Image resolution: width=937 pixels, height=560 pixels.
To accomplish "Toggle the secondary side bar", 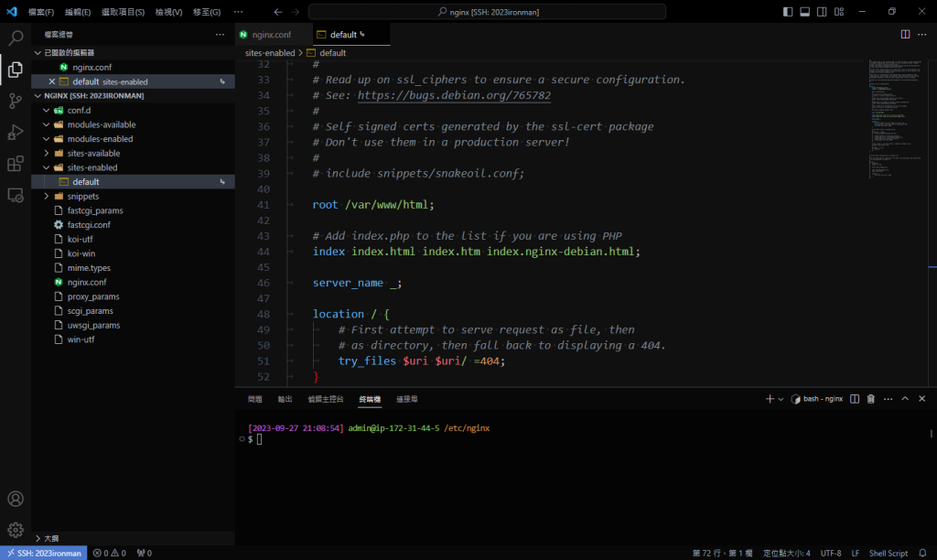I will (x=822, y=11).
